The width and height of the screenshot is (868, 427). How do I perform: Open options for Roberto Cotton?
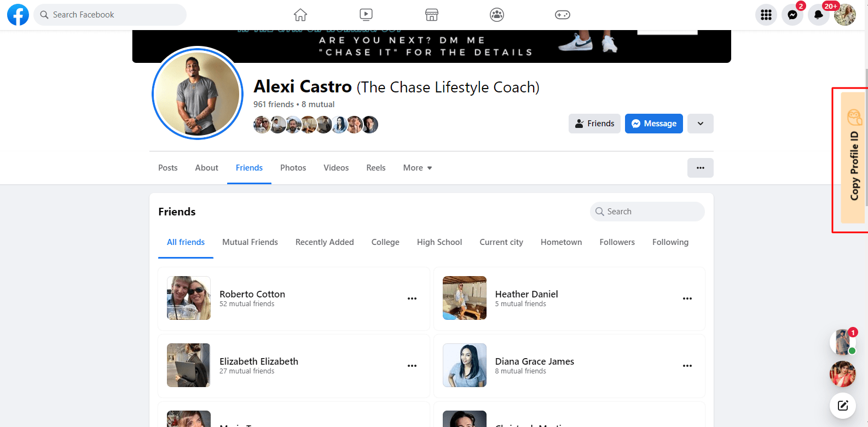point(412,299)
